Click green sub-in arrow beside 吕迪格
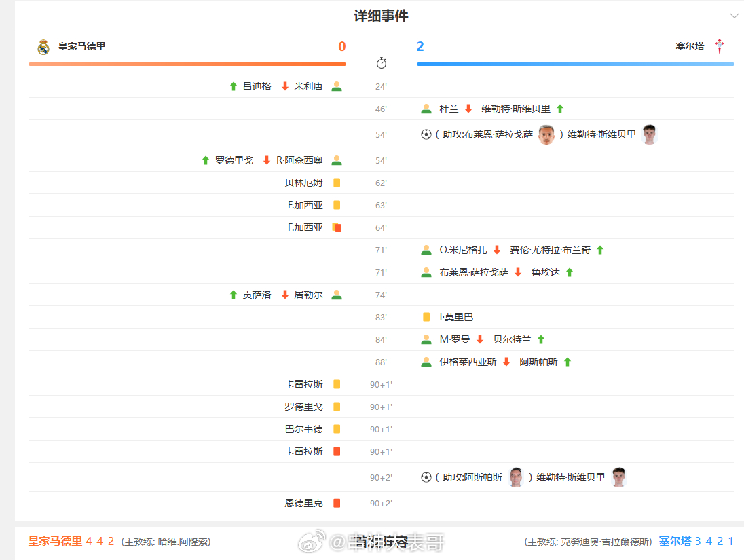This screenshot has height=560, width=744. 233,86
